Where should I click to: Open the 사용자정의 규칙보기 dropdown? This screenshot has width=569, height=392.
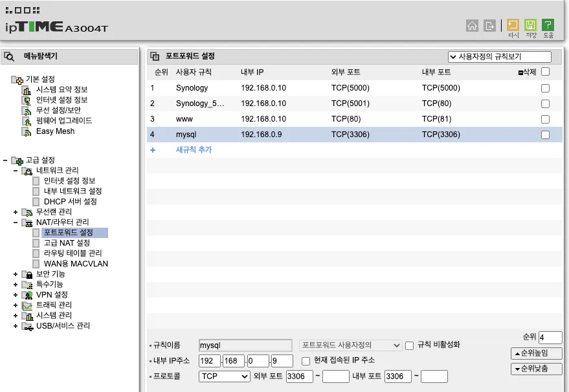pyautogui.click(x=499, y=57)
